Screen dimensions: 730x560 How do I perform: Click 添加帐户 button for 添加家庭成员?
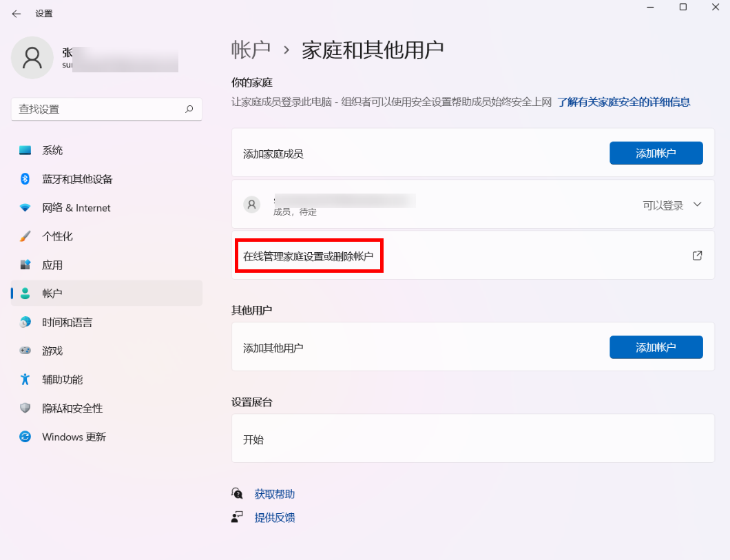pos(656,154)
